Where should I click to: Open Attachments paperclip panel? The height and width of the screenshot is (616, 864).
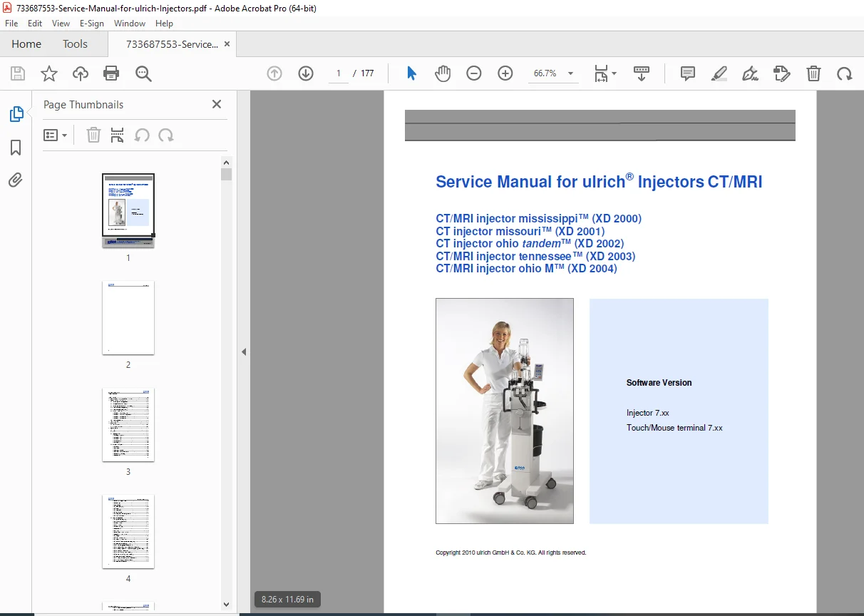coord(16,180)
